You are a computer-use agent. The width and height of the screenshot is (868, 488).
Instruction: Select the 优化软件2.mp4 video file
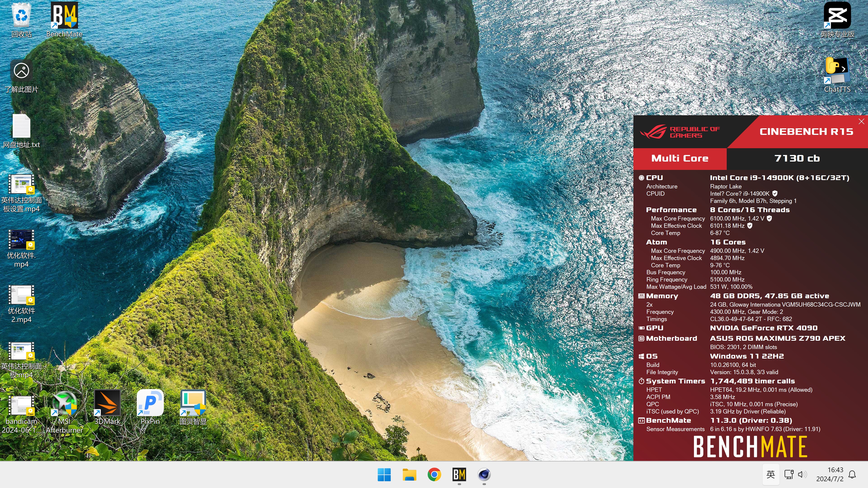(21, 304)
